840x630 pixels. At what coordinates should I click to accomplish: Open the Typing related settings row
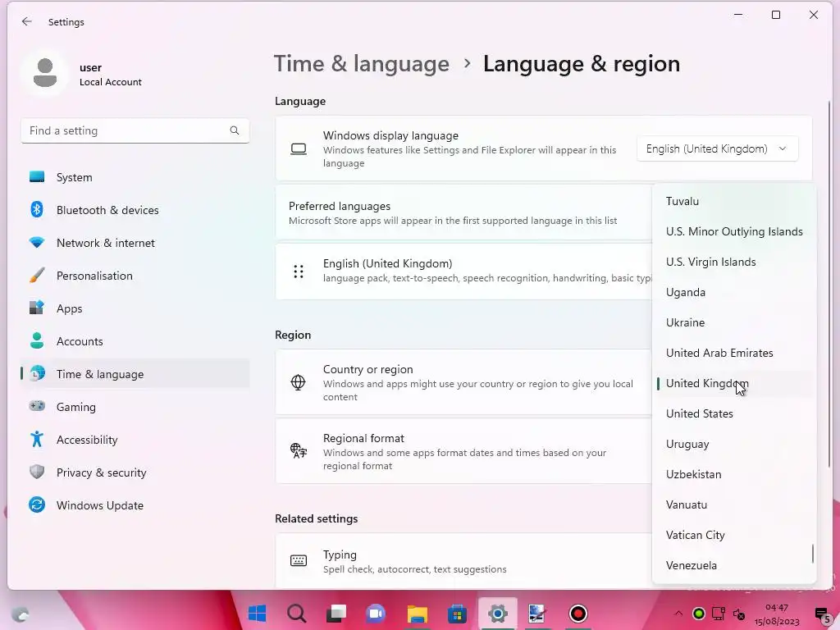click(464, 561)
